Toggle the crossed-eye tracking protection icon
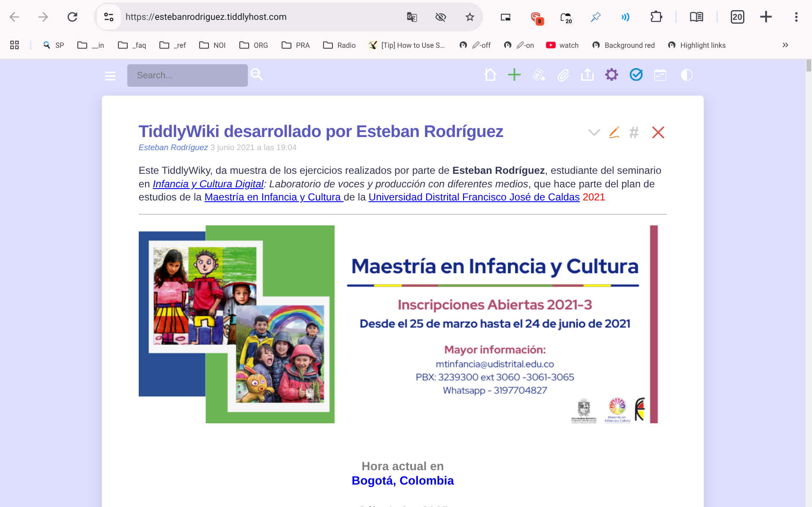 pyautogui.click(x=441, y=17)
